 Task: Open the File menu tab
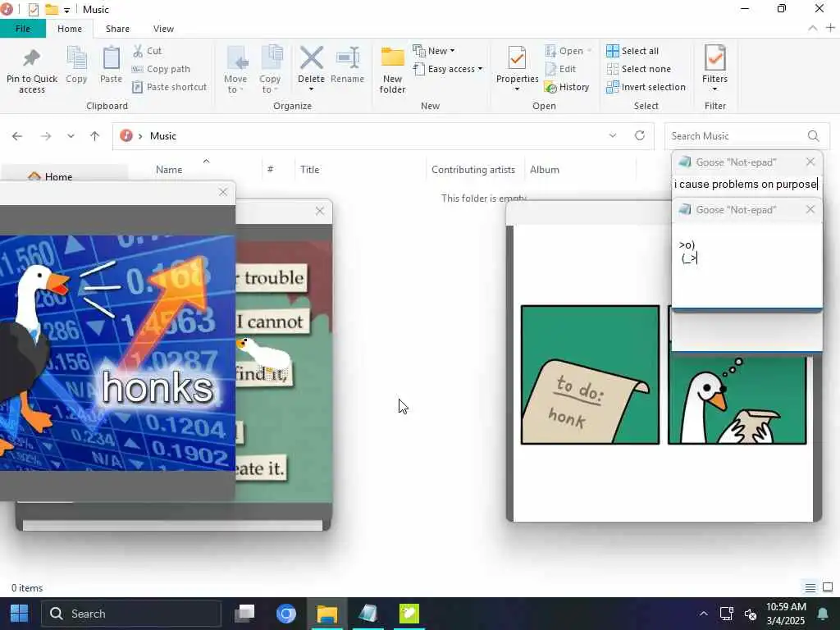[x=22, y=29]
